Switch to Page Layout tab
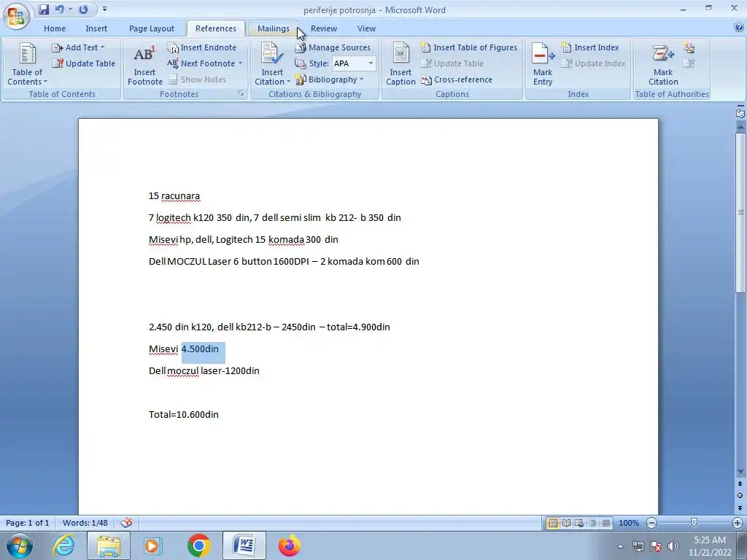This screenshot has width=747, height=560. point(152,28)
